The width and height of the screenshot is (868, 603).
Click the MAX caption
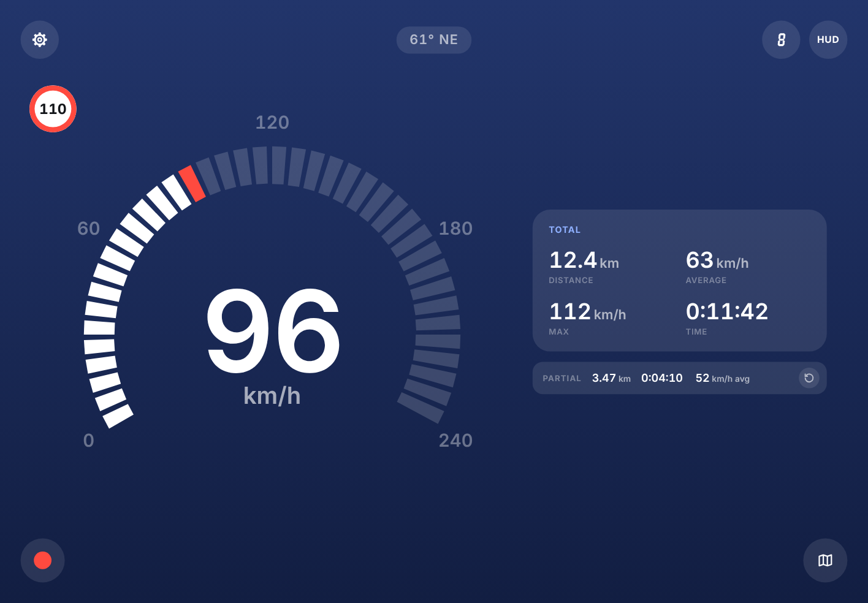558,332
